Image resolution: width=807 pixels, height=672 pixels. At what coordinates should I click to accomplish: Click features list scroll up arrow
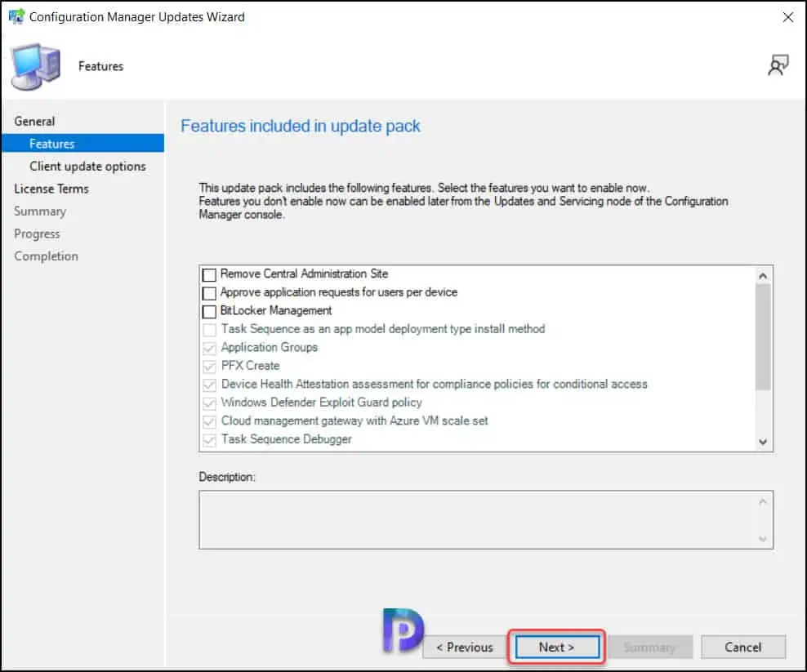point(763,276)
